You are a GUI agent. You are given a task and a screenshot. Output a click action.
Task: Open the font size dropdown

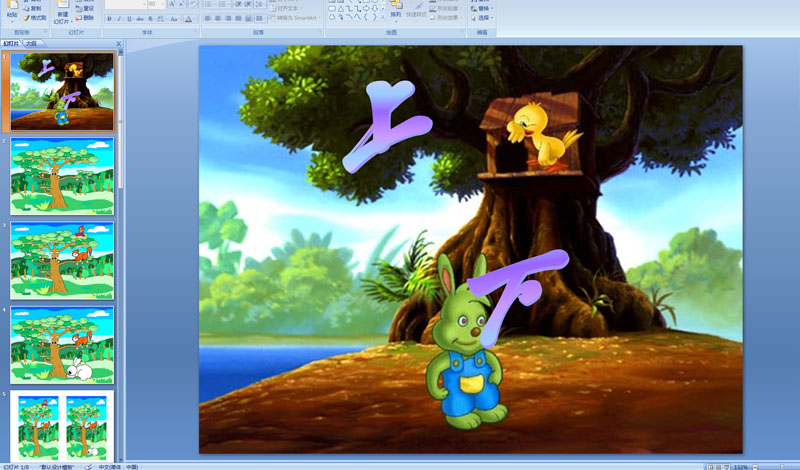click(x=163, y=4)
